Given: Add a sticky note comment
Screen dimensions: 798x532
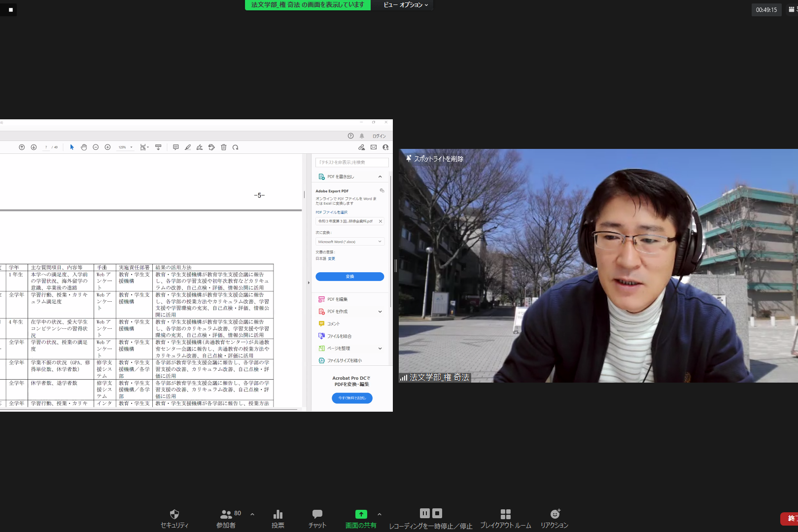Looking at the screenshot, I should tap(176, 147).
